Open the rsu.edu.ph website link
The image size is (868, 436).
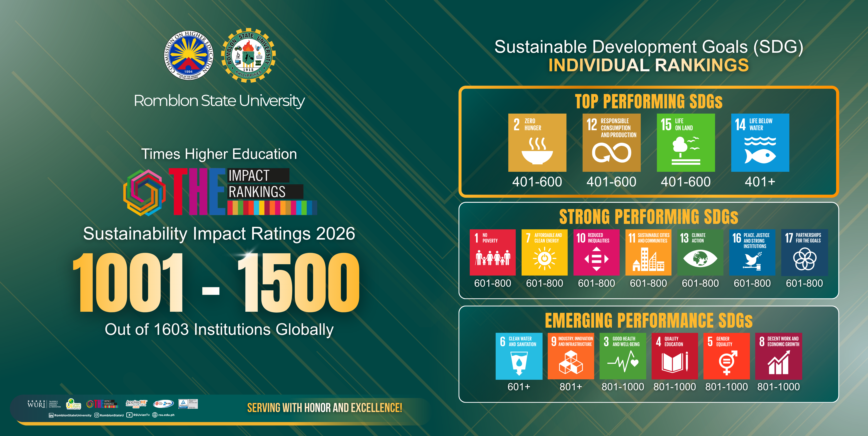tap(163, 415)
